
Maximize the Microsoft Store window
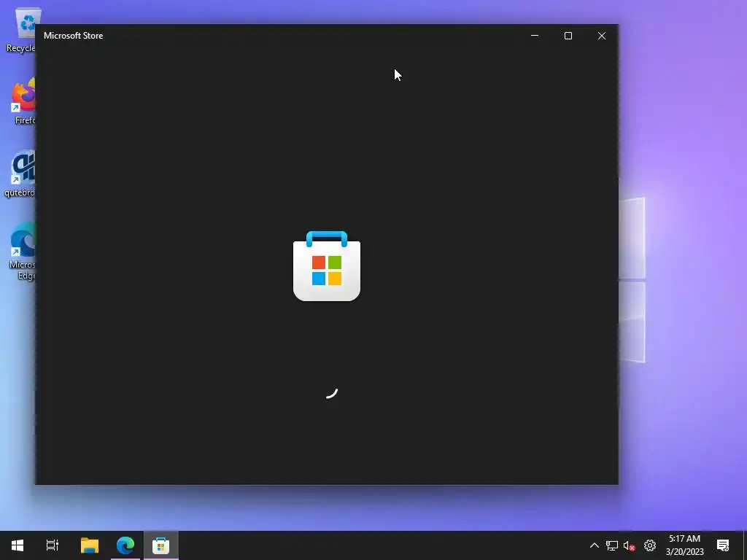568,36
